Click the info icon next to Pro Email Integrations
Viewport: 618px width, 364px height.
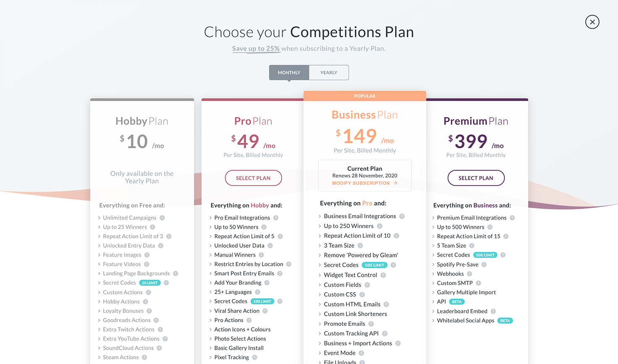(276, 217)
